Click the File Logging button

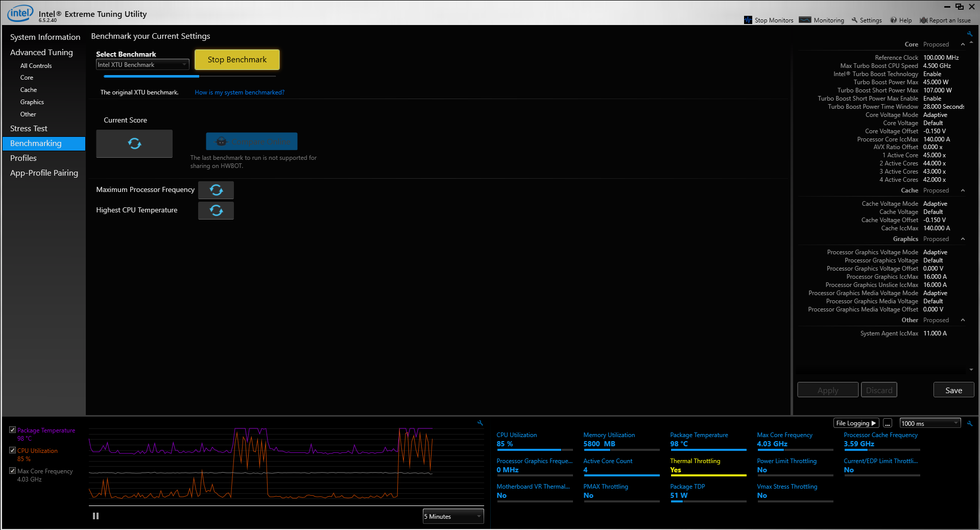pos(856,423)
